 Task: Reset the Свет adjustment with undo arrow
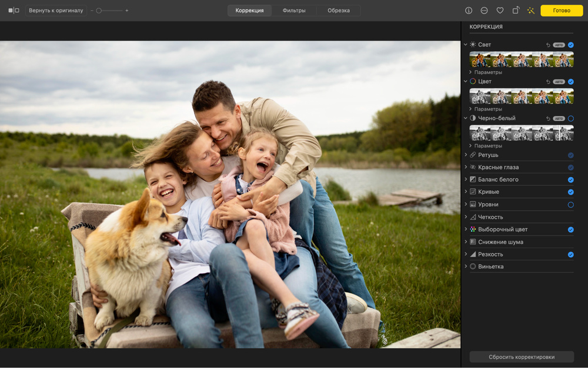[548, 45]
